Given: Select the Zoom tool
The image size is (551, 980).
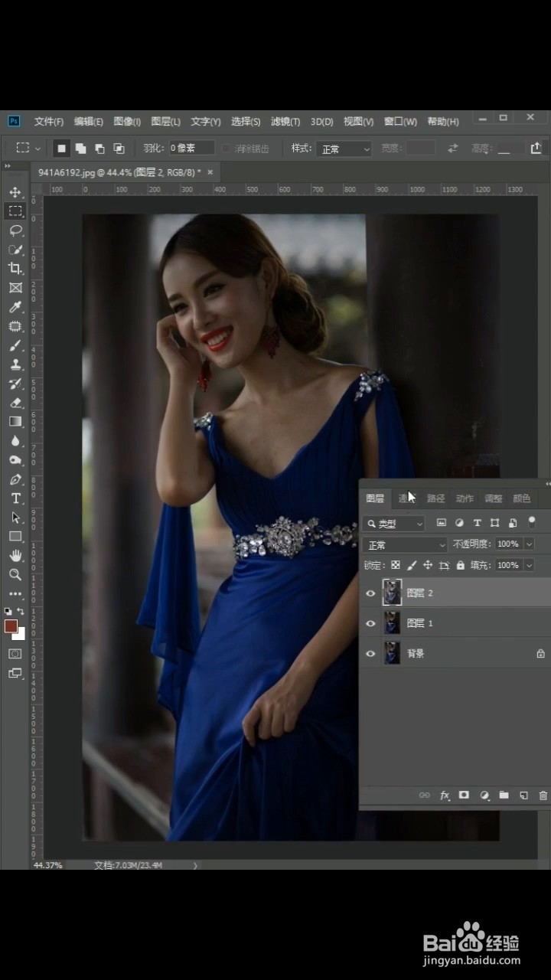Looking at the screenshot, I should [15, 574].
